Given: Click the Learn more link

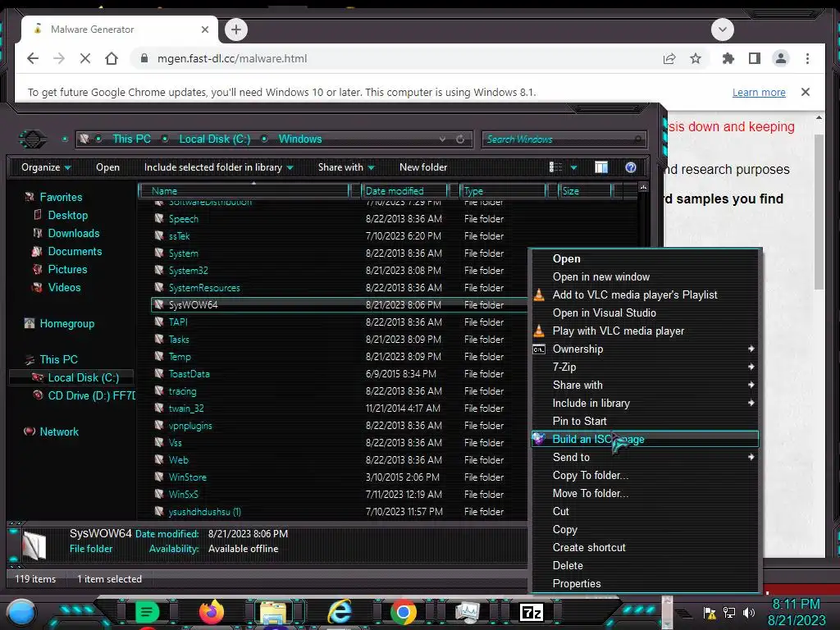Looking at the screenshot, I should (x=759, y=92).
